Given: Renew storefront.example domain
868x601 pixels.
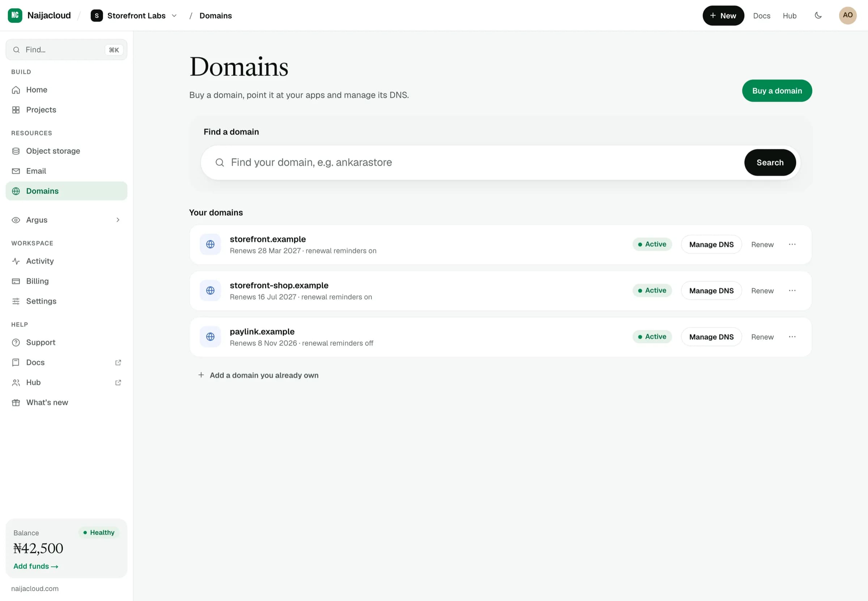Looking at the screenshot, I should [x=762, y=244].
